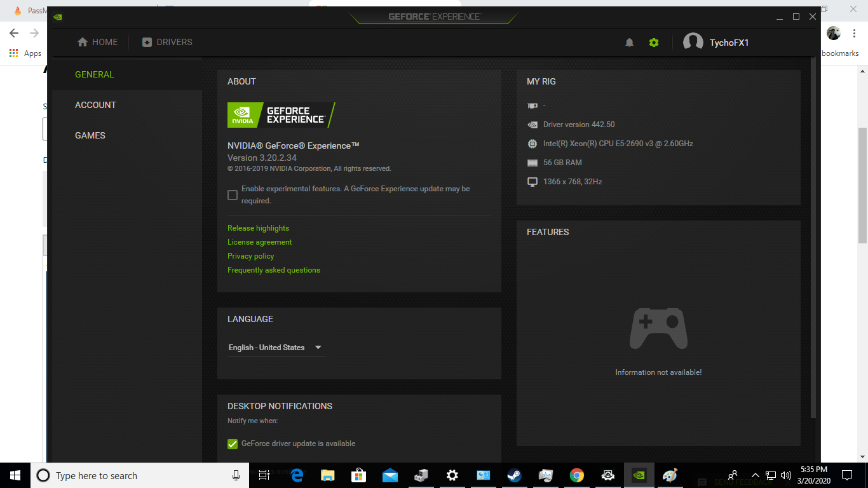This screenshot has height=488, width=868.
Task: Click the Chrome profile avatar
Action: pos(833,33)
